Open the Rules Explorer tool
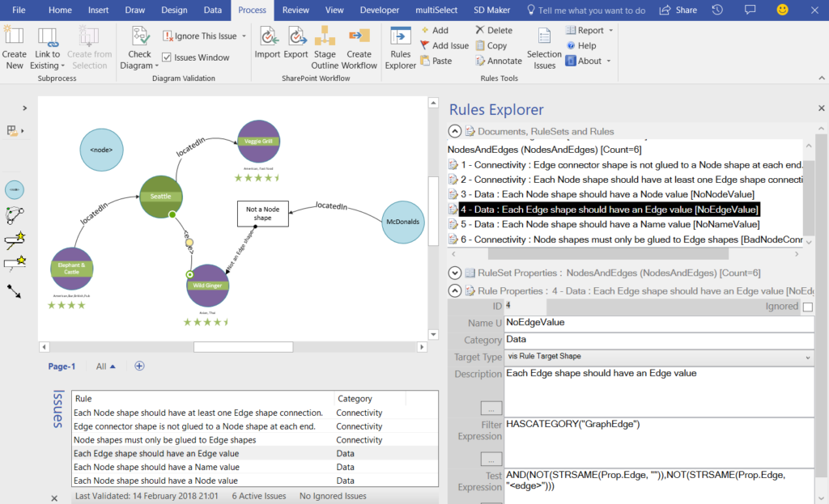 pos(401,45)
